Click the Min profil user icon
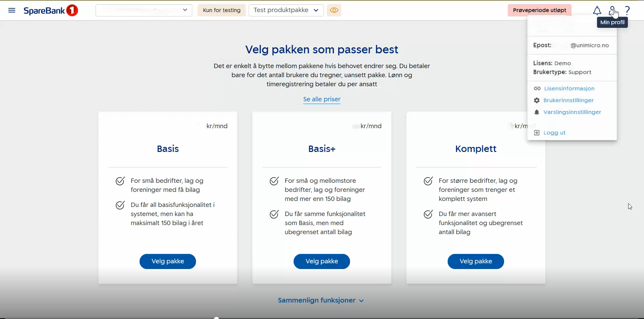 tap(612, 11)
